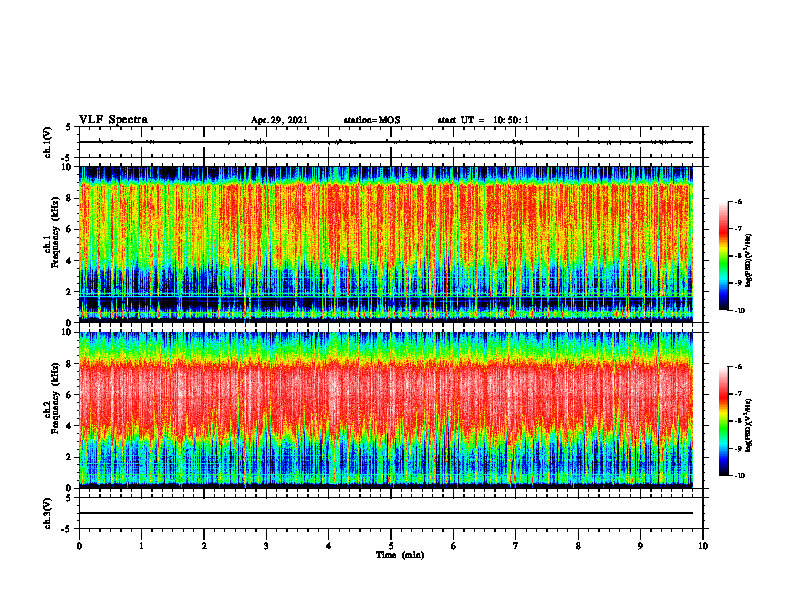Click the ch.1 color scale bar

coord(723,256)
